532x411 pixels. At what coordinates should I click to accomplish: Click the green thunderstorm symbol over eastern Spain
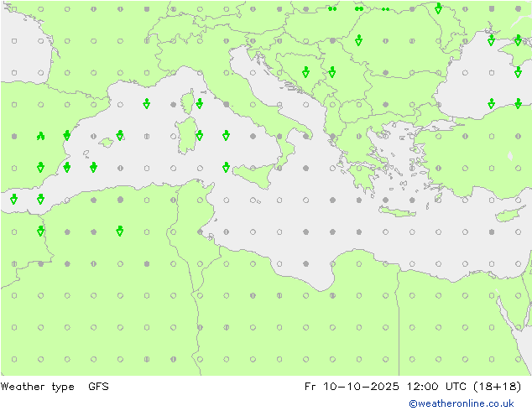click(x=41, y=136)
